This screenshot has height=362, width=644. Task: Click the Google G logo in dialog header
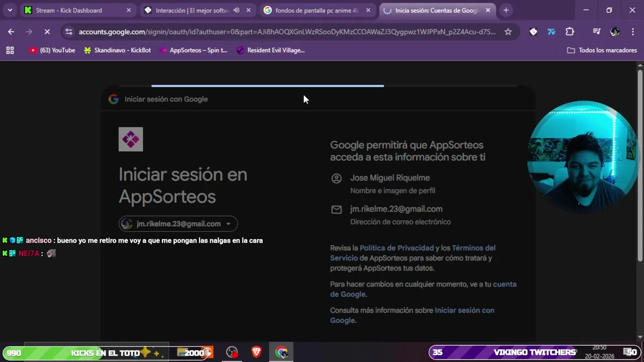coord(114,99)
